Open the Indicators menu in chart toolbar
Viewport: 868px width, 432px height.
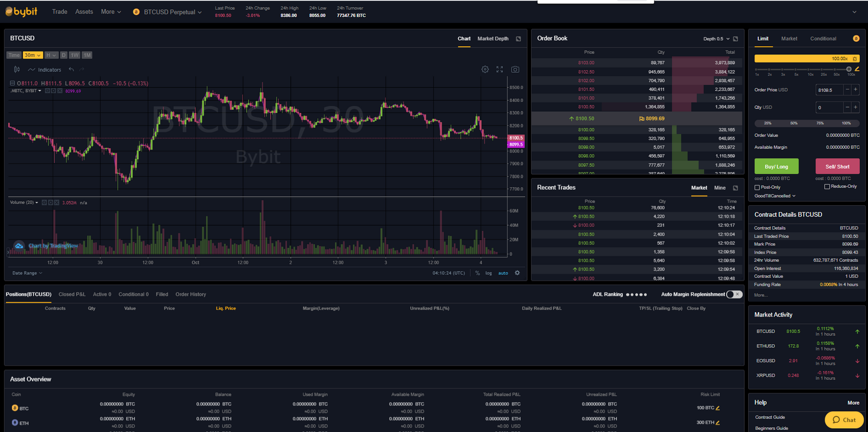coord(44,69)
